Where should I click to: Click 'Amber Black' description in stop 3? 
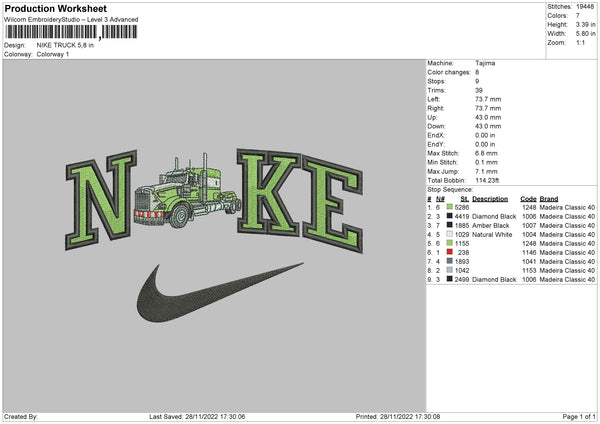[491, 225]
